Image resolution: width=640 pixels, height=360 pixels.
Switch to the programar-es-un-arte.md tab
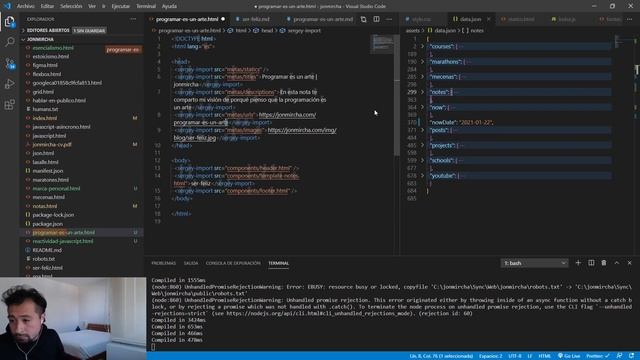click(x=322, y=19)
